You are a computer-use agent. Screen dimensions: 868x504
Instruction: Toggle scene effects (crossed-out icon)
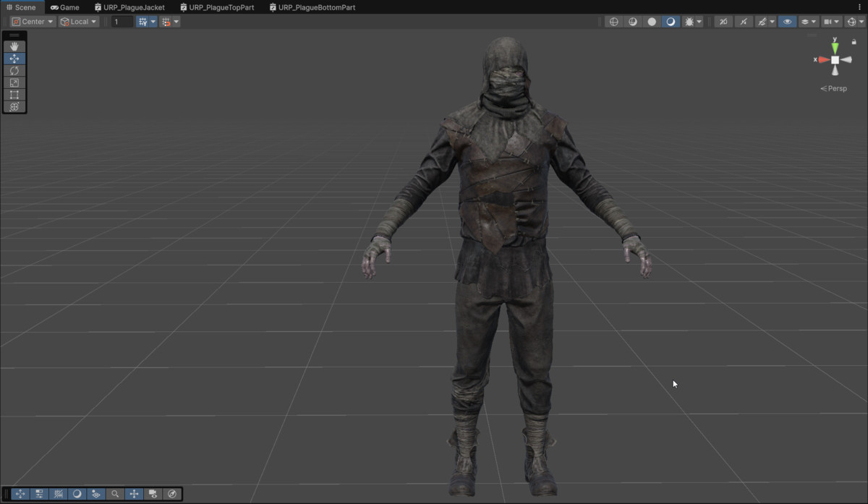pos(761,22)
